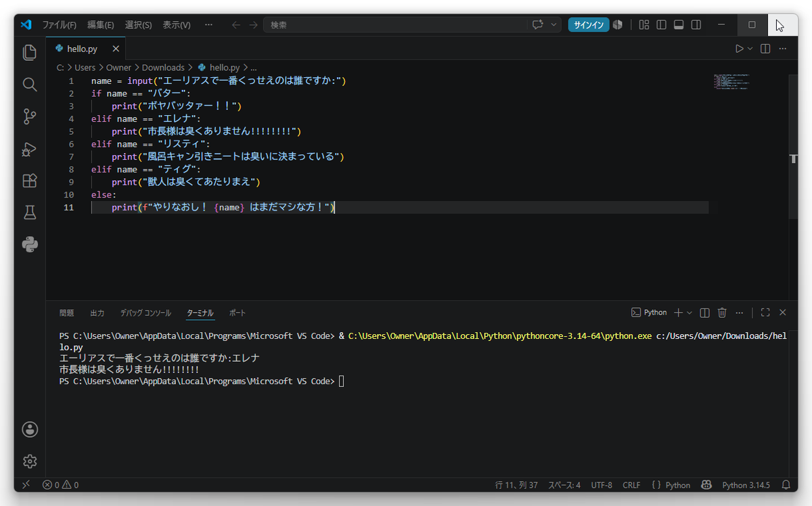The height and width of the screenshot is (506, 812).
Task: Open the errors and warnings counter
Action: tap(60, 485)
